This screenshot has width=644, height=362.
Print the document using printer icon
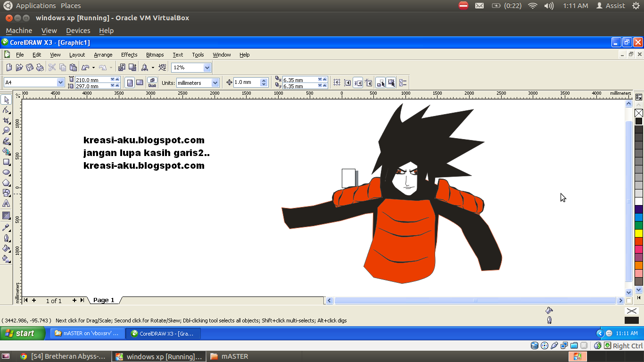pyautogui.click(x=40, y=67)
